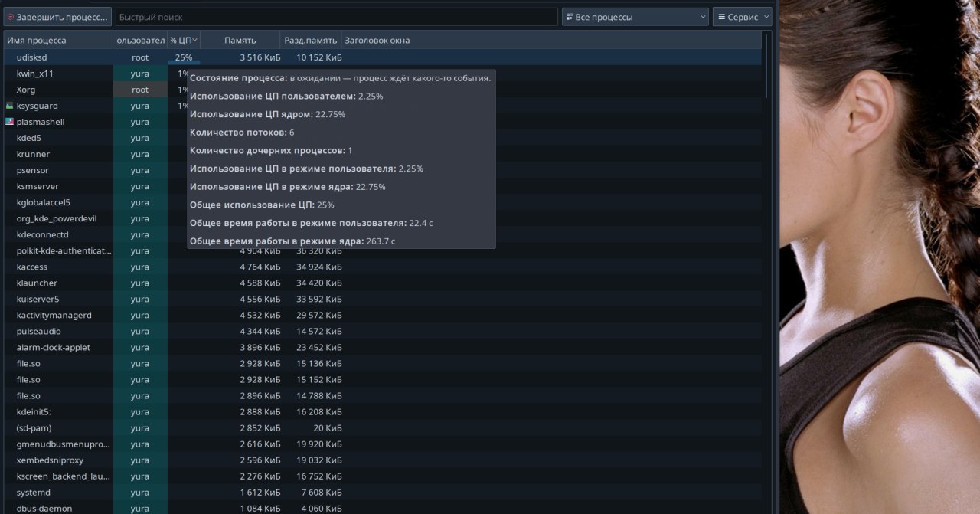Sort by Заголовок окна column header

[x=551, y=40]
